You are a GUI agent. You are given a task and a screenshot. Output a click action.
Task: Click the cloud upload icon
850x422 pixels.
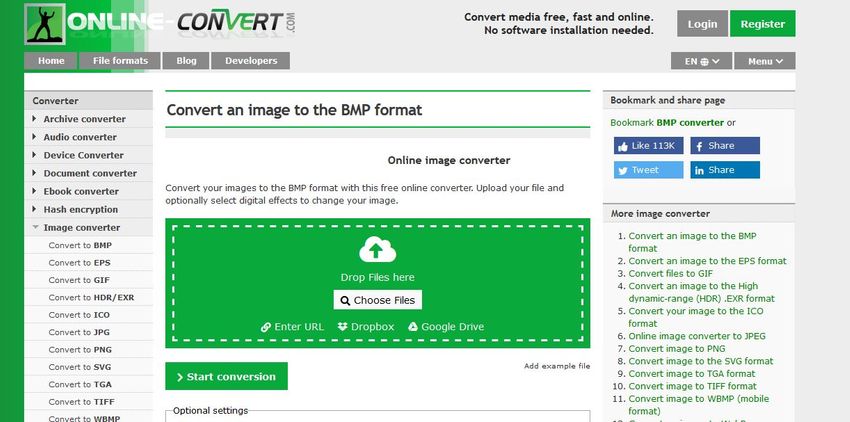(x=376, y=250)
